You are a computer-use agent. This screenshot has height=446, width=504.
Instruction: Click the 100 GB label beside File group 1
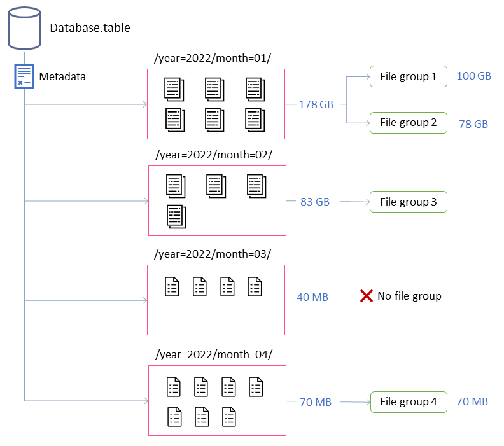474,76
